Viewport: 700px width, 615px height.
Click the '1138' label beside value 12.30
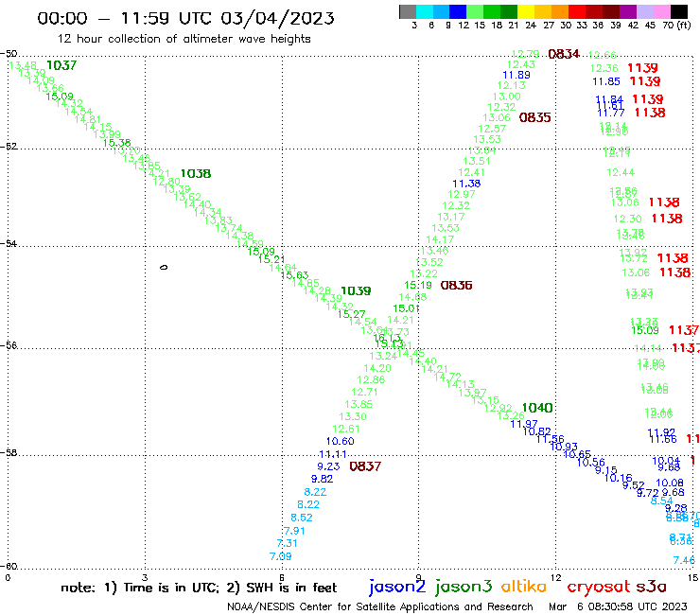tap(667, 219)
